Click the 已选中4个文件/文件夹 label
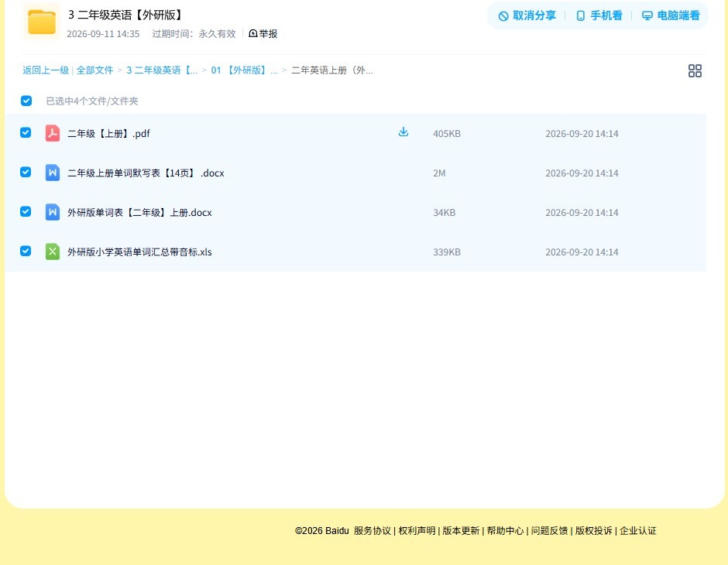Screen dimensions: 728x565 coord(92,101)
